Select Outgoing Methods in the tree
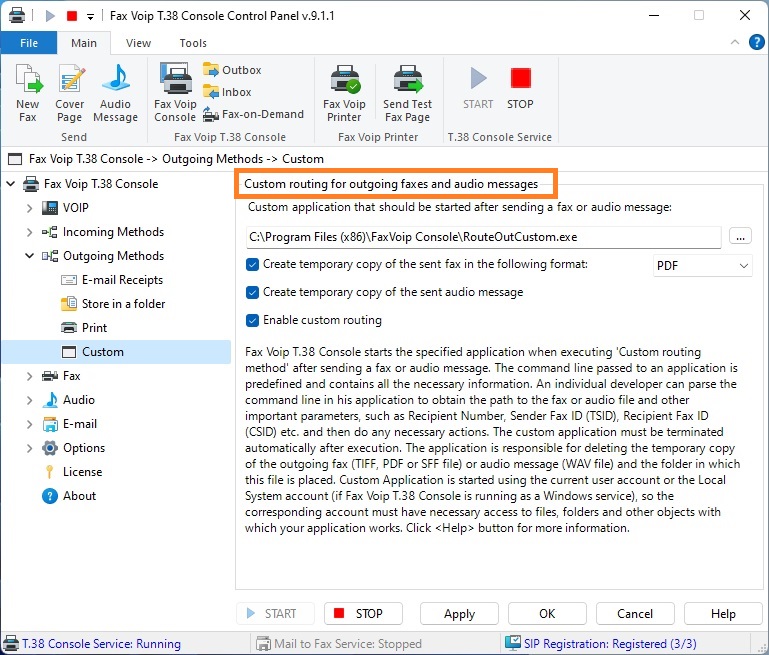Image resolution: width=769 pixels, height=655 pixels. click(x=103, y=255)
